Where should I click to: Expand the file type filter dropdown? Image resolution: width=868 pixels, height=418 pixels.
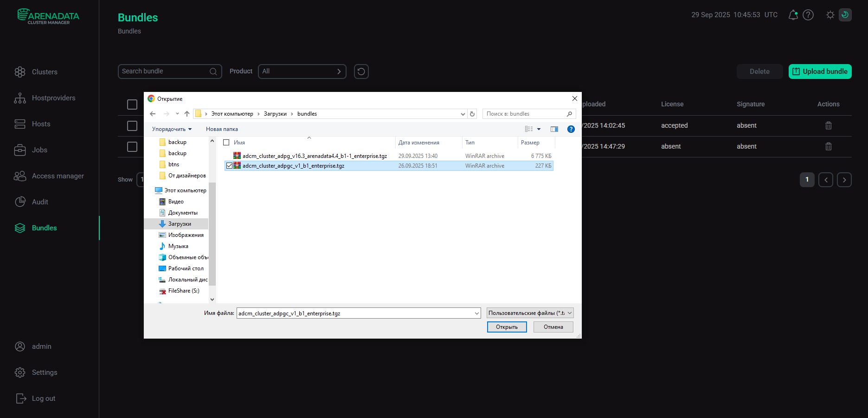click(x=530, y=313)
